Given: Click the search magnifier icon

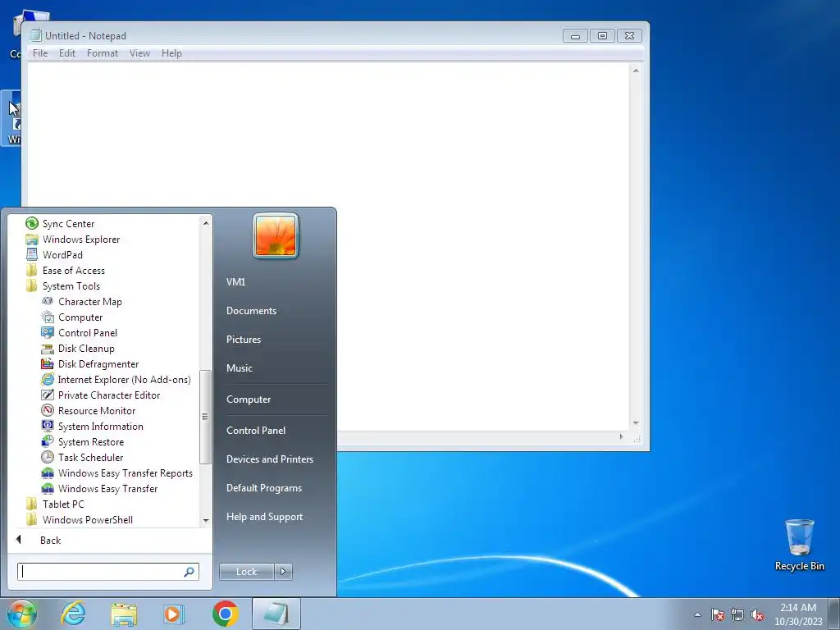Looking at the screenshot, I should [189, 572].
